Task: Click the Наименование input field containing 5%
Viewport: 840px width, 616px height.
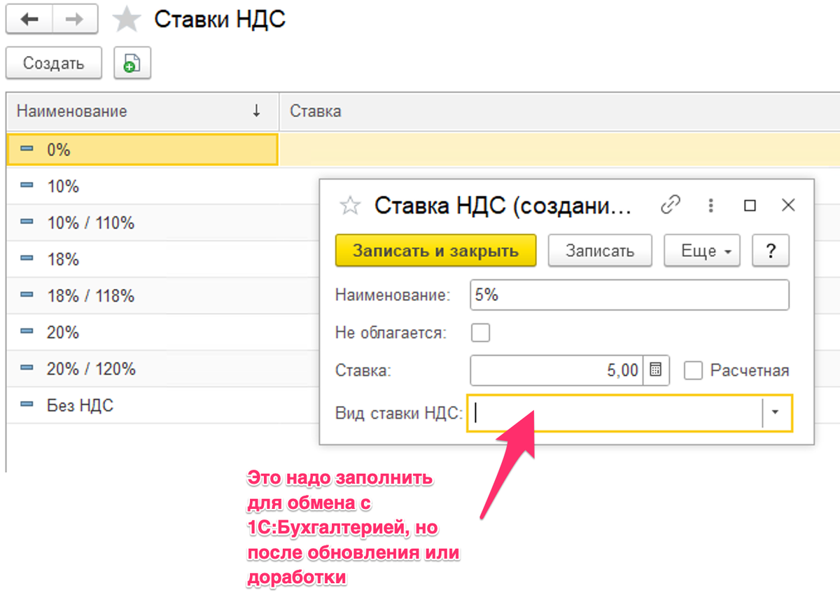Action: (x=630, y=295)
